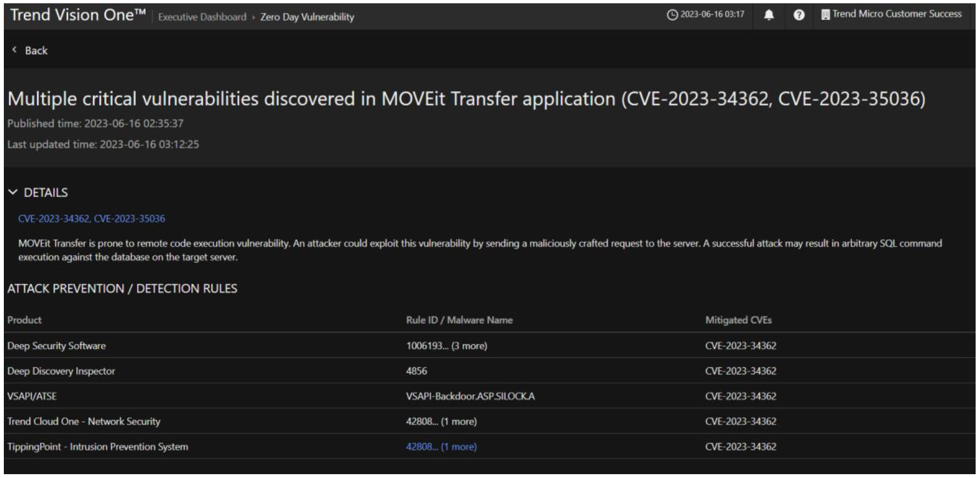
Task: Click CVE-2023-34362 in the Deep Discovery Inspector row
Action: pos(740,371)
